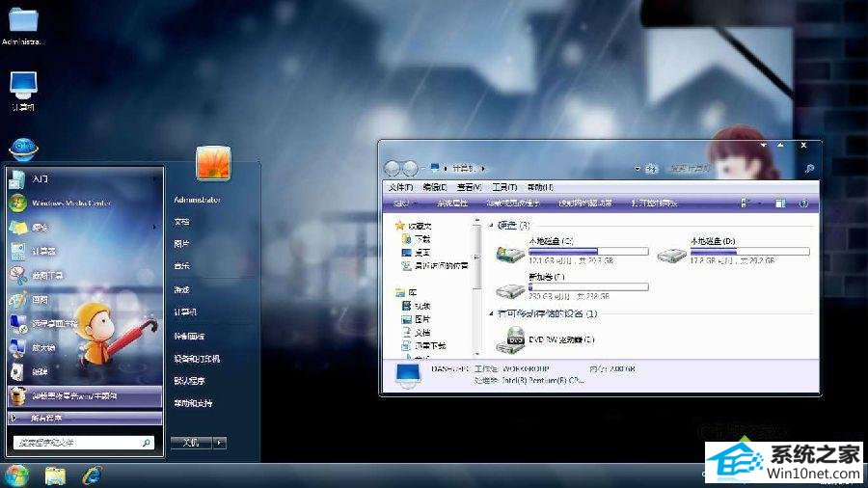
Task: Open the shutdown options arrow
Action: click(x=220, y=443)
